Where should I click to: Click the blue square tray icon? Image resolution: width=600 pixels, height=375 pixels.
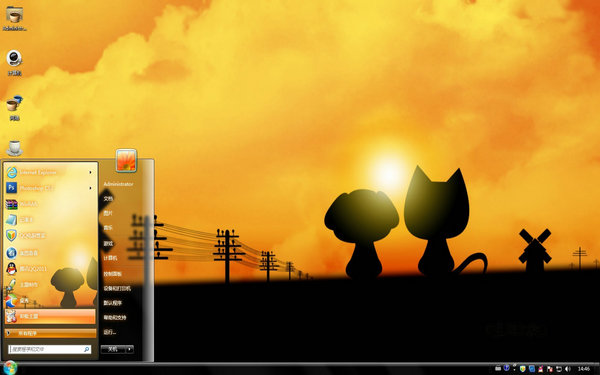(x=532, y=369)
